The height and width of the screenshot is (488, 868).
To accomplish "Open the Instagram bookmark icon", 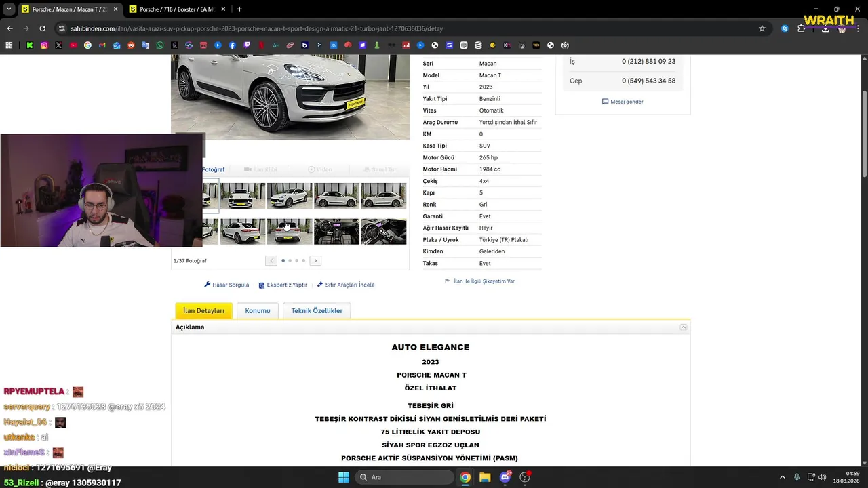I will click(44, 45).
